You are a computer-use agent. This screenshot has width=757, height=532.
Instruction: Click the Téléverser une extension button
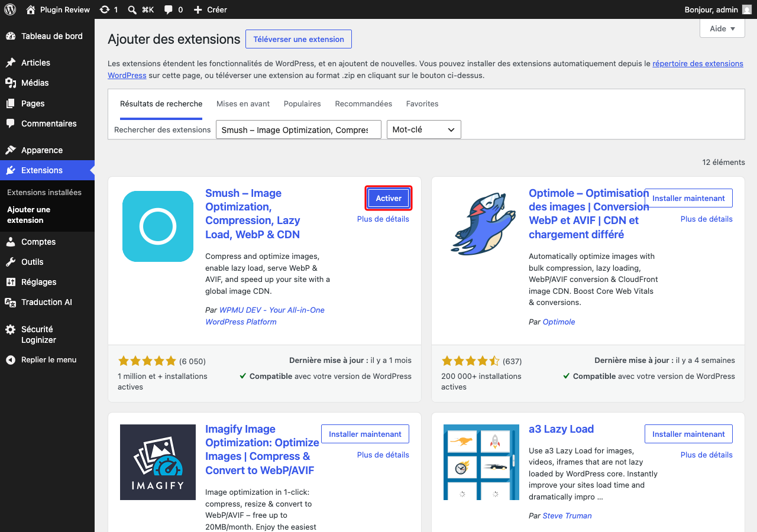pyautogui.click(x=299, y=40)
